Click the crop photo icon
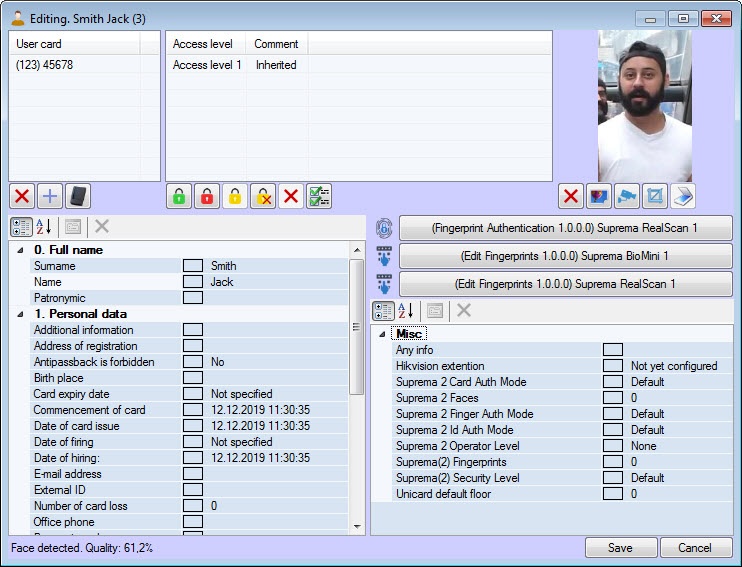 click(654, 196)
